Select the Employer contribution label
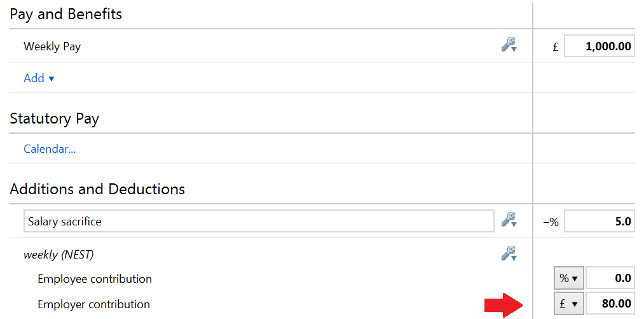Screen dimensions: 644x319 pyautogui.click(x=94, y=304)
